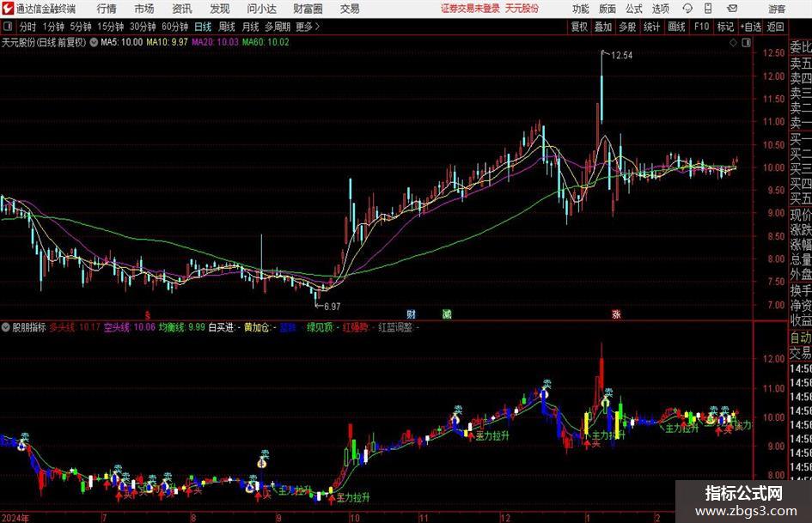Open the 行情 menu
The image size is (812, 523).
click(x=107, y=9)
